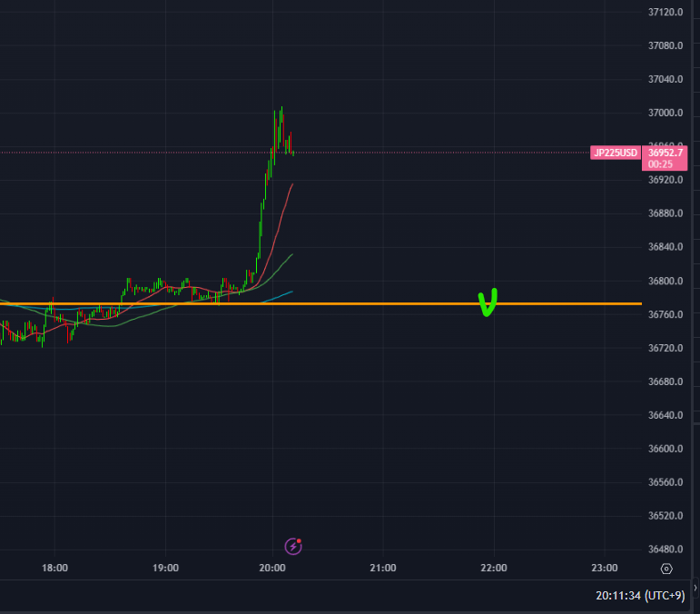
Task: Click the 36520.0 price axis label
Action: 665,516
